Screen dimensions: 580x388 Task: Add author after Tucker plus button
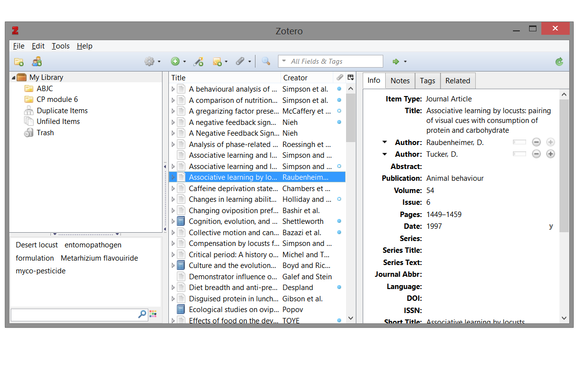(550, 154)
